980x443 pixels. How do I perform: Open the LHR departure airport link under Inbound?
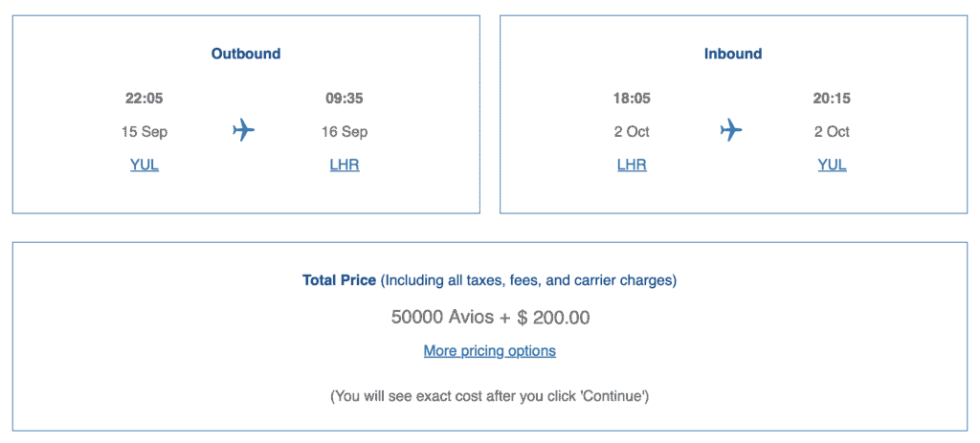[x=632, y=165]
